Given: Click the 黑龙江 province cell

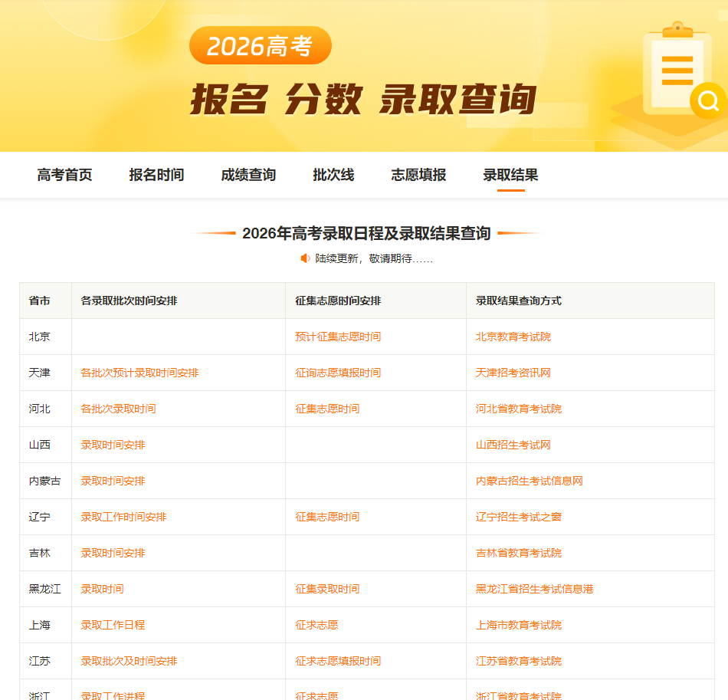Looking at the screenshot, I should (44, 589).
